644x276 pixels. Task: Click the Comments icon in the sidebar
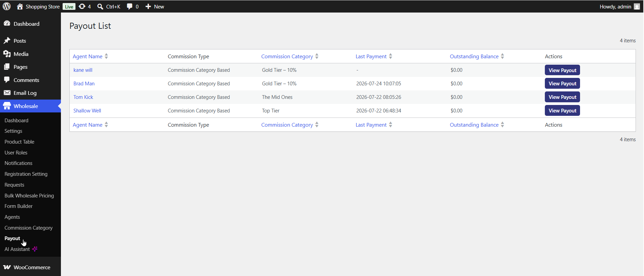point(7,80)
